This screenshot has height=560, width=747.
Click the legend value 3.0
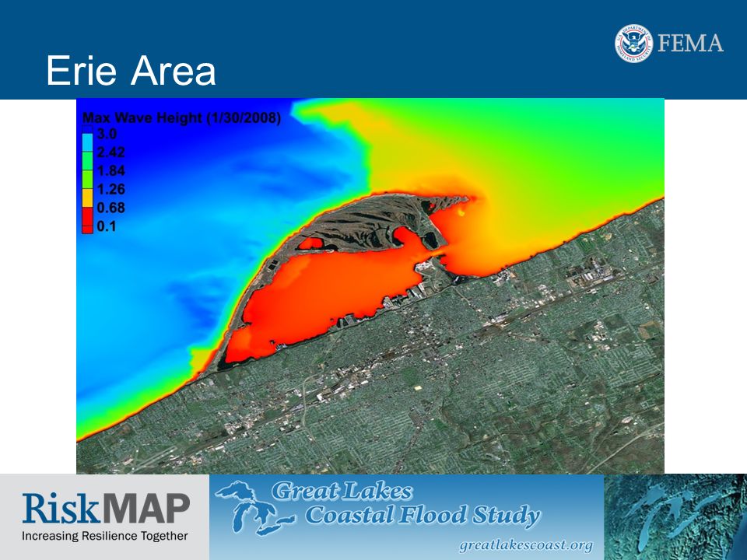click(x=107, y=134)
